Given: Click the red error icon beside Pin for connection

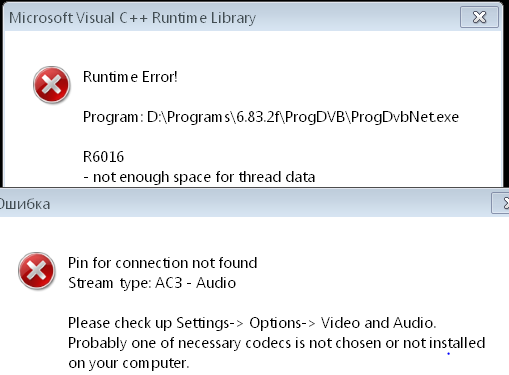Looking at the screenshot, I should pyautogui.click(x=37, y=271).
